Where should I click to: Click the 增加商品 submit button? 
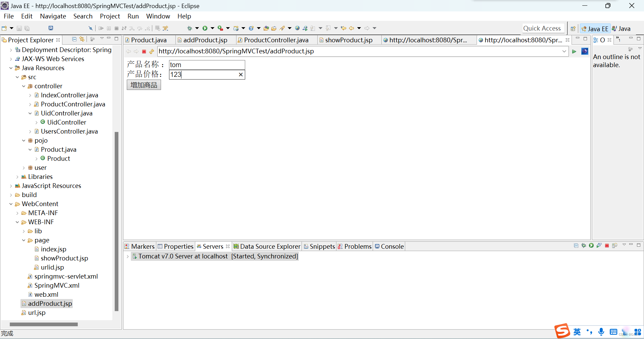click(x=144, y=85)
